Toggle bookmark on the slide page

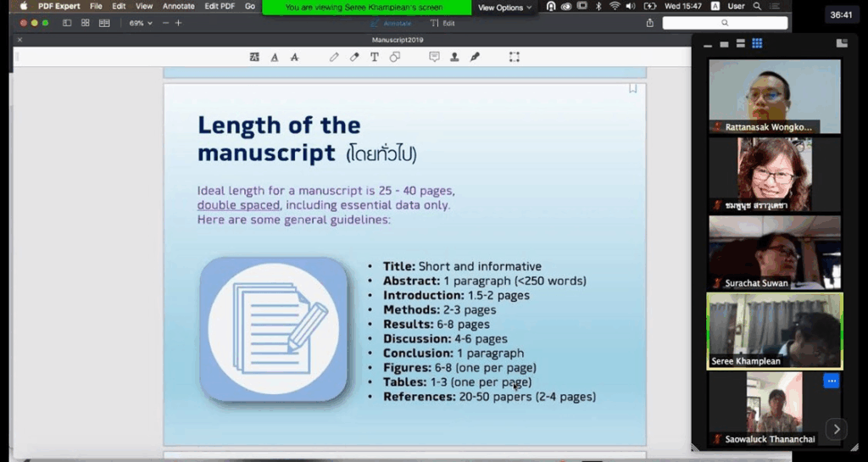(x=632, y=88)
